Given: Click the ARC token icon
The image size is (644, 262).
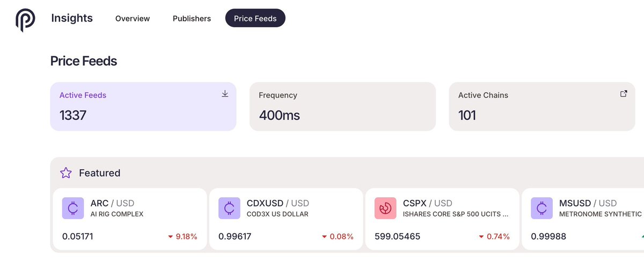Looking at the screenshot, I should pyautogui.click(x=73, y=208).
